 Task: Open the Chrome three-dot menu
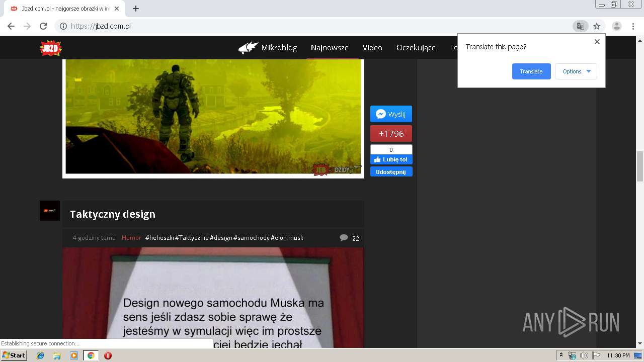pyautogui.click(x=633, y=26)
